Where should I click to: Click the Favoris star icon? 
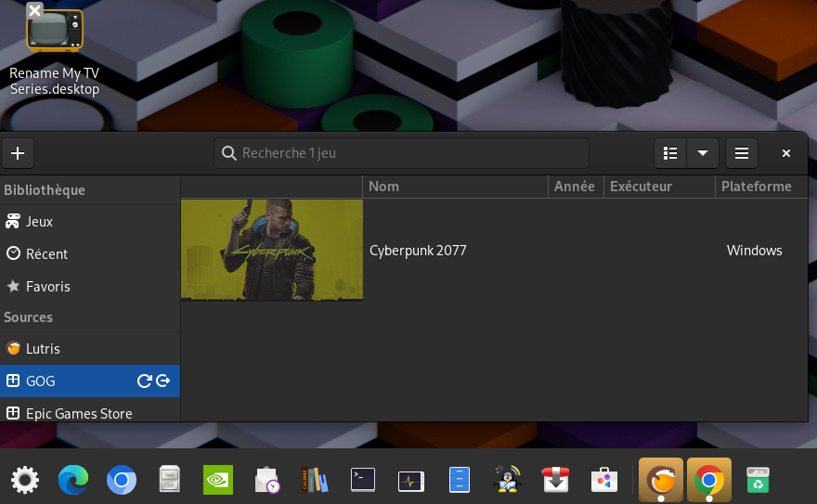coord(13,286)
